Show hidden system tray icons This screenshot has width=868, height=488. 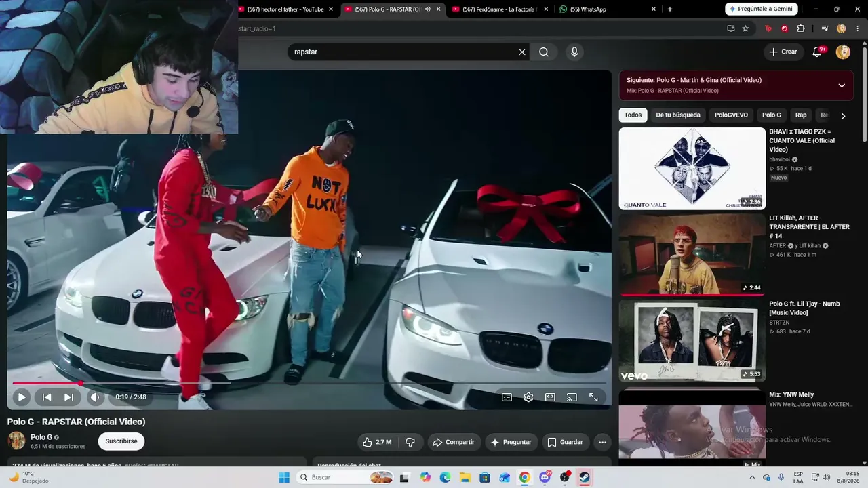tap(753, 477)
